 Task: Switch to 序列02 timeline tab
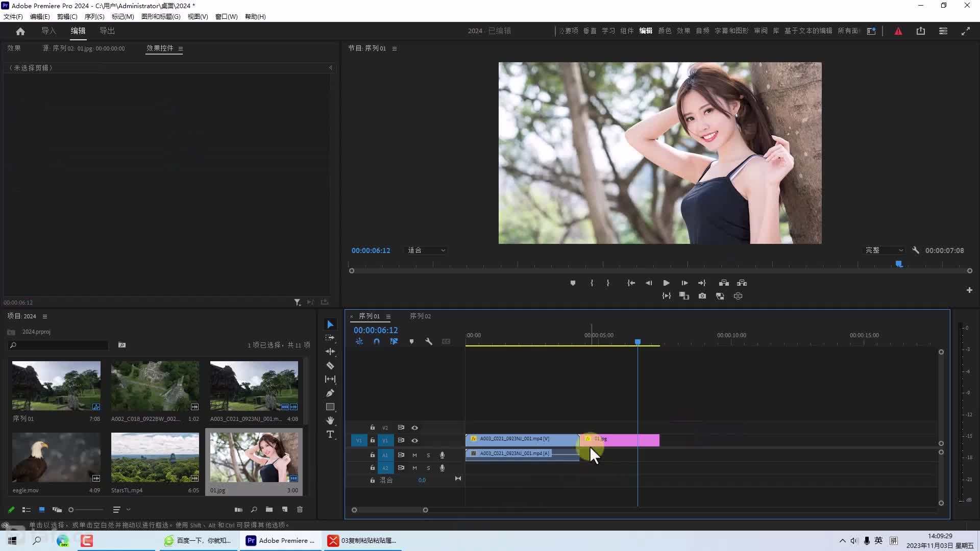pos(421,316)
